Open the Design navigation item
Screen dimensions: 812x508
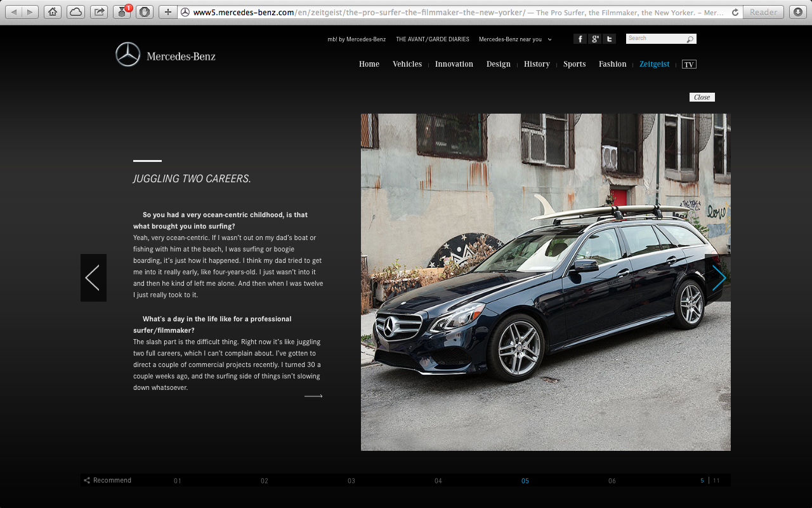(x=499, y=64)
